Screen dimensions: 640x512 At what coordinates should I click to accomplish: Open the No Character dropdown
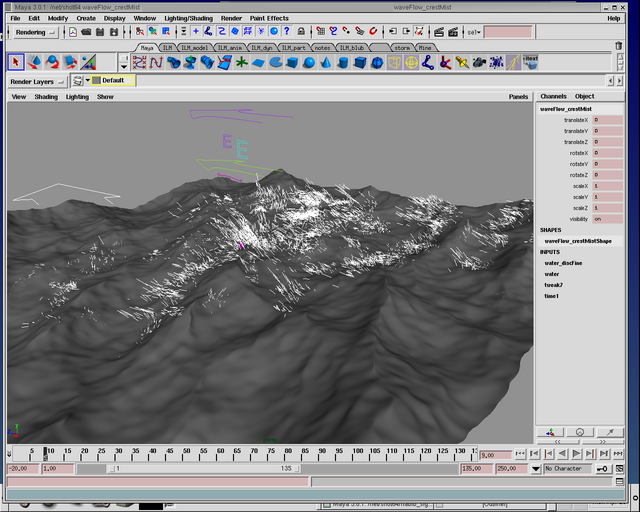click(x=565, y=468)
